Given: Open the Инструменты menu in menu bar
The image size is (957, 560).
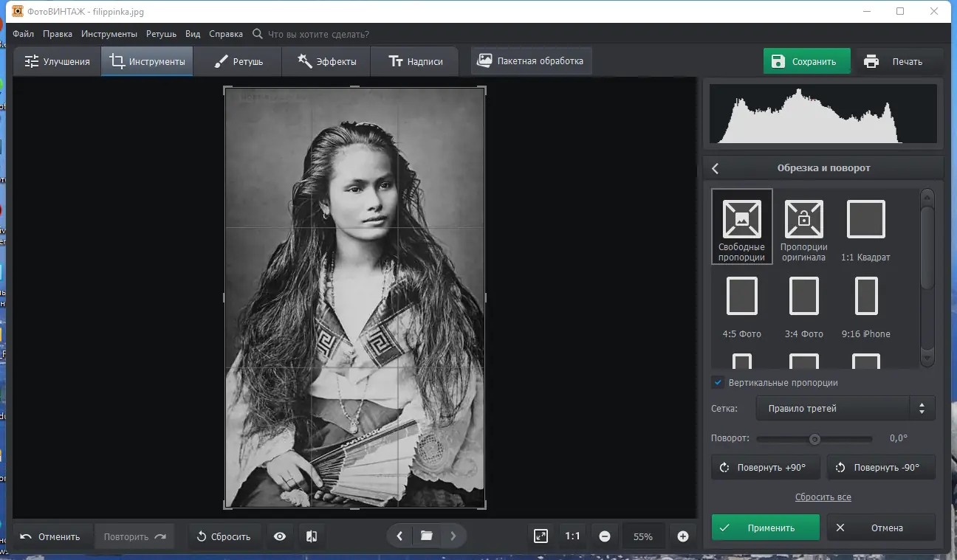Looking at the screenshot, I should 109,34.
